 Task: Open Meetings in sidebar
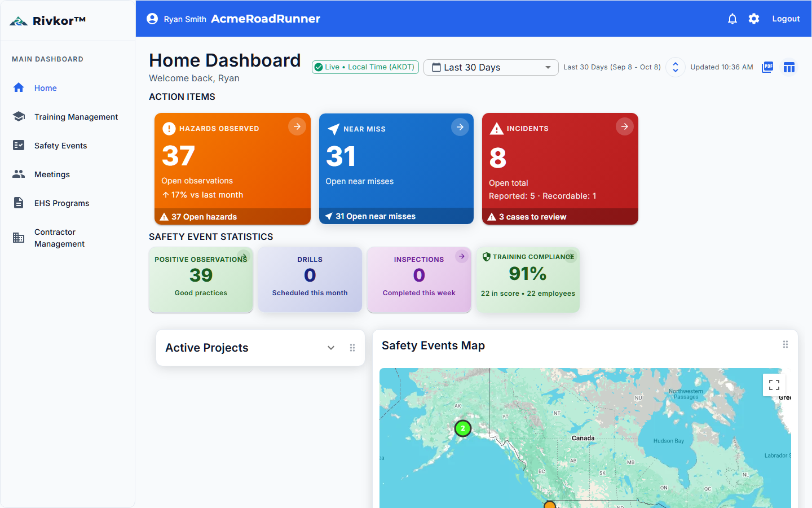coord(68,174)
